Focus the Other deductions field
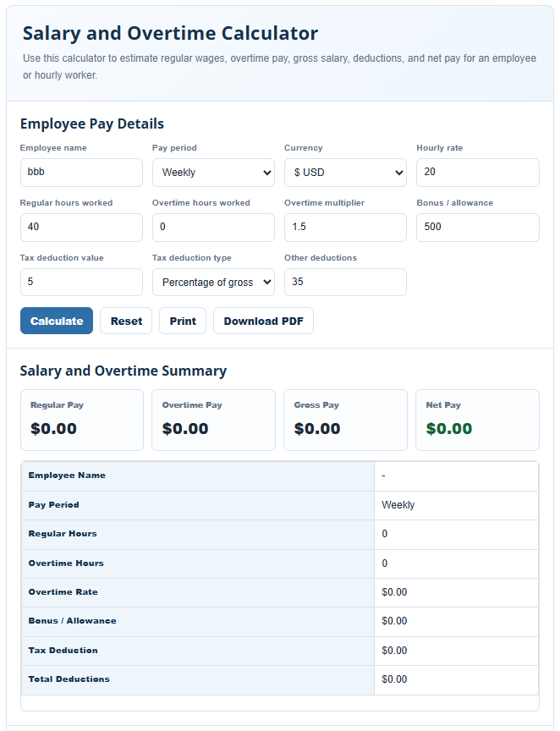This screenshot has height=731, width=560. point(345,282)
